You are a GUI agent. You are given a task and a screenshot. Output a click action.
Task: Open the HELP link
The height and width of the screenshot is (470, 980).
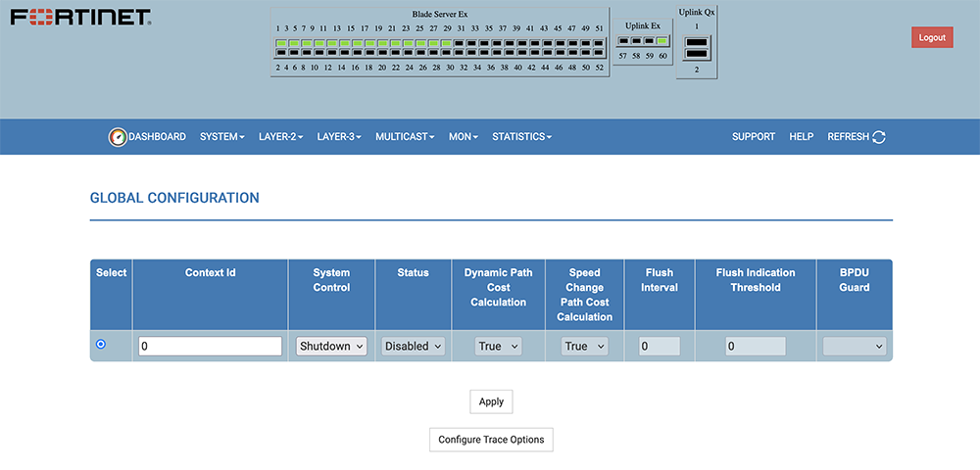(802, 137)
